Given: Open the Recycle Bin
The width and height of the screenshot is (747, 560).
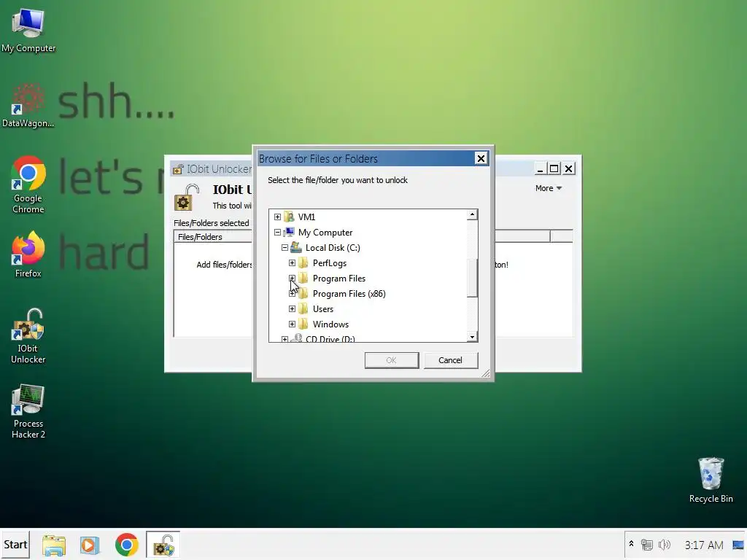Looking at the screenshot, I should 711,480.
